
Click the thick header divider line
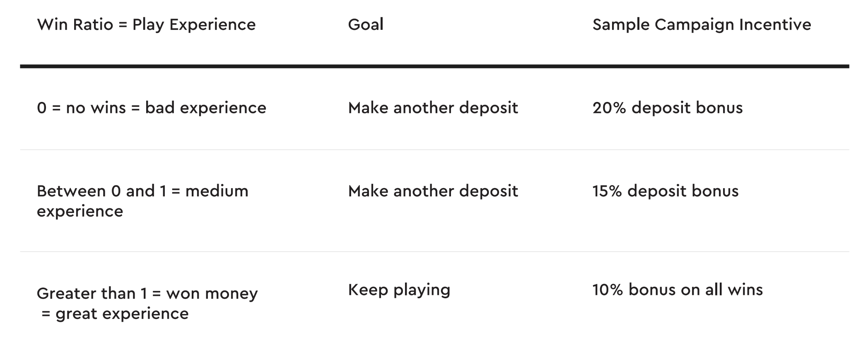pos(434,66)
